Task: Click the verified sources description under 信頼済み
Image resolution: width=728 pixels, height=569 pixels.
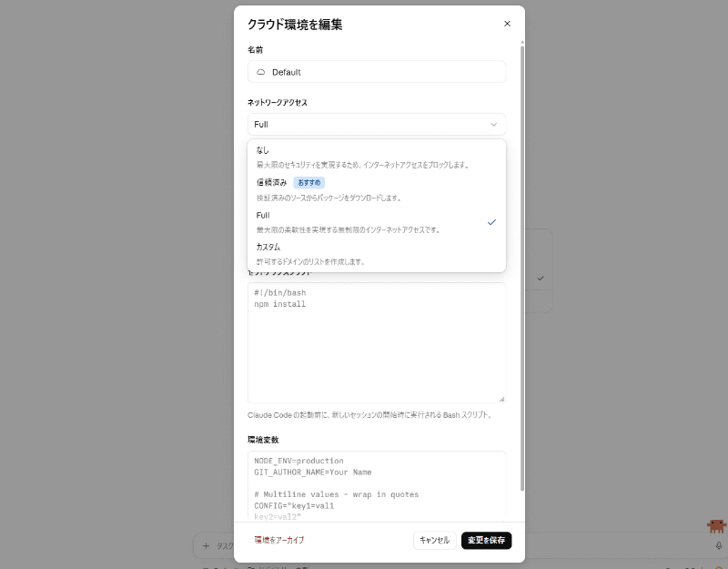Action: (x=329, y=198)
